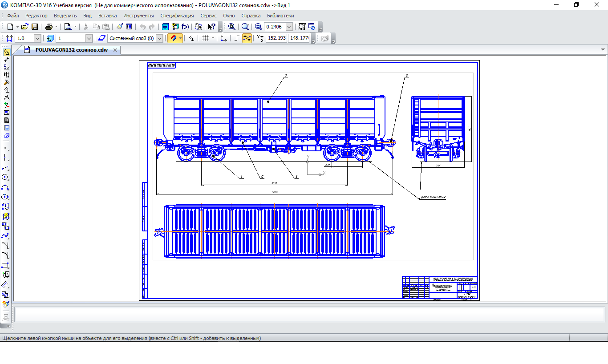Viewport: 608px width, 364px height.
Task: Click the Y coordinate field 148.177
Action: click(x=299, y=38)
